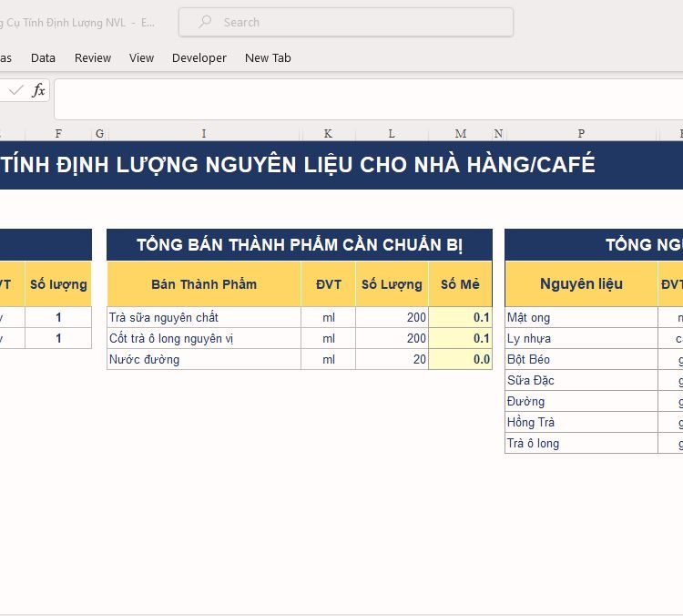Click the Mật ong ingredient cell
The width and height of the screenshot is (683, 616).
pos(581,317)
